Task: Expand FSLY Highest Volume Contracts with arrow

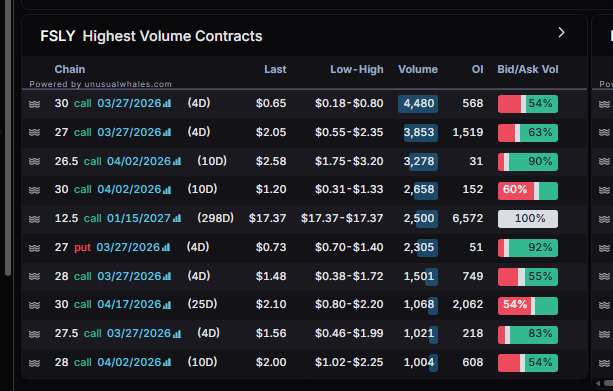Action: click(x=561, y=32)
